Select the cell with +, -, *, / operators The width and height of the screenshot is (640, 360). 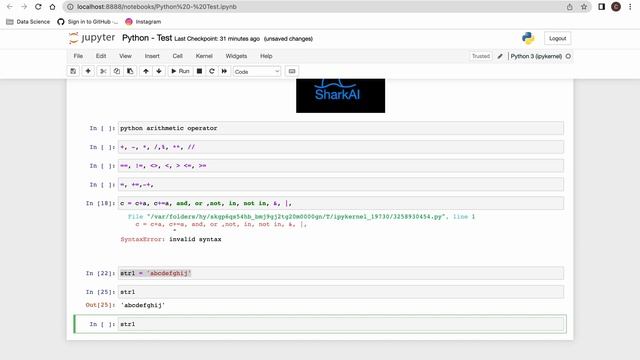tap(341, 147)
